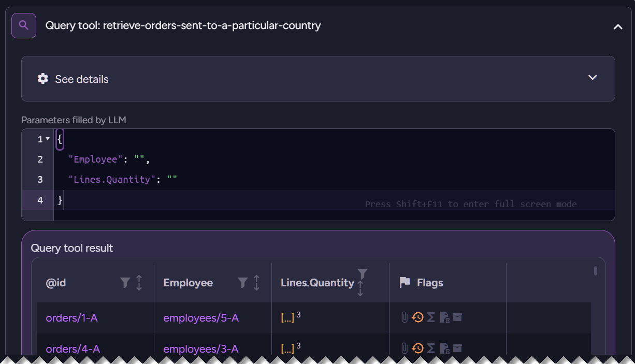The height and width of the screenshot is (364, 635).
Task: Click the Lines.Quantity column header text
Action: [317, 283]
